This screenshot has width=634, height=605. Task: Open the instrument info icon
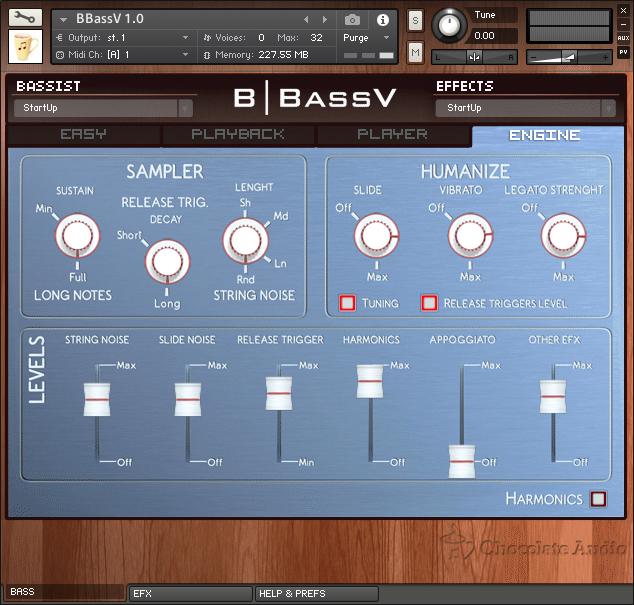click(383, 20)
